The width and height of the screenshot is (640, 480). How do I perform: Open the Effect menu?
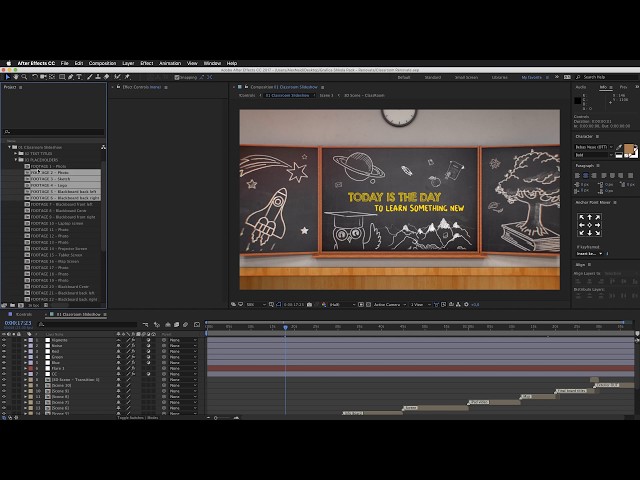147,63
